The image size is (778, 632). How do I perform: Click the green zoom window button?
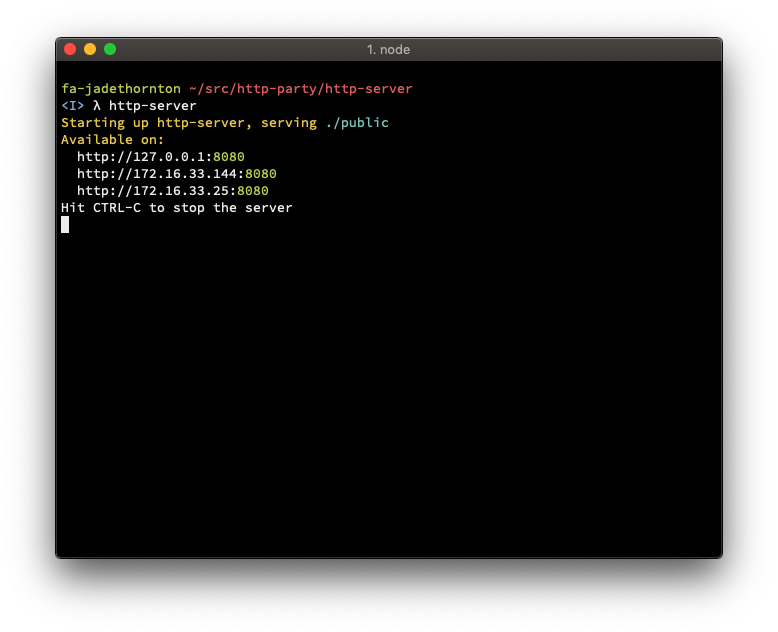point(110,49)
